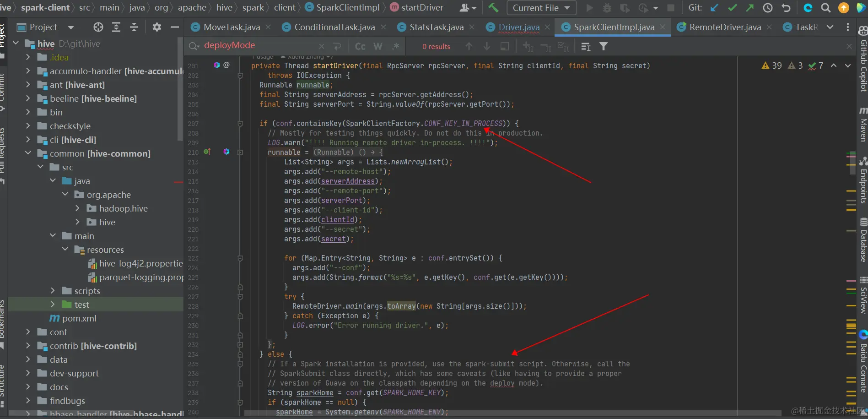Toggle Words (W) search option

[378, 46]
